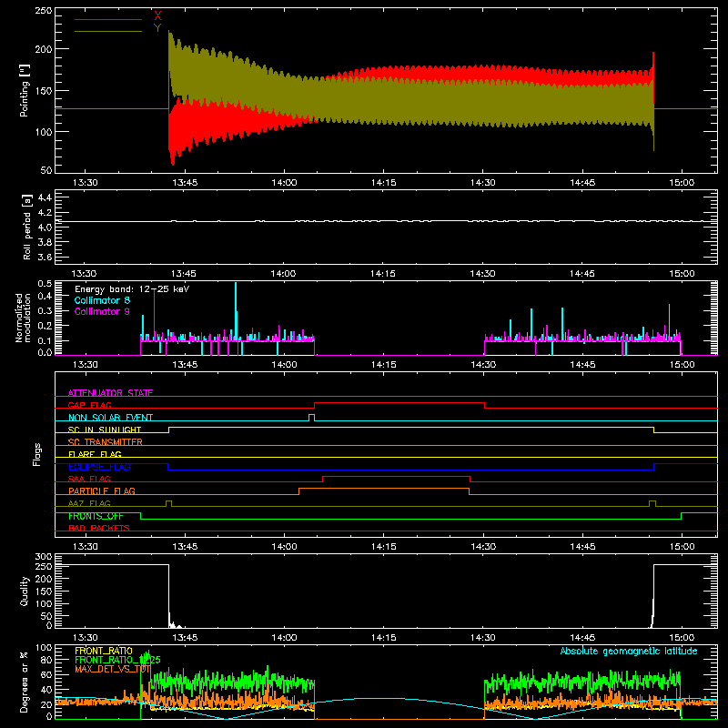Click 14:30 time label under modulation plot
Image resolution: width=728 pixels, height=728 pixels.
coord(483,365)
